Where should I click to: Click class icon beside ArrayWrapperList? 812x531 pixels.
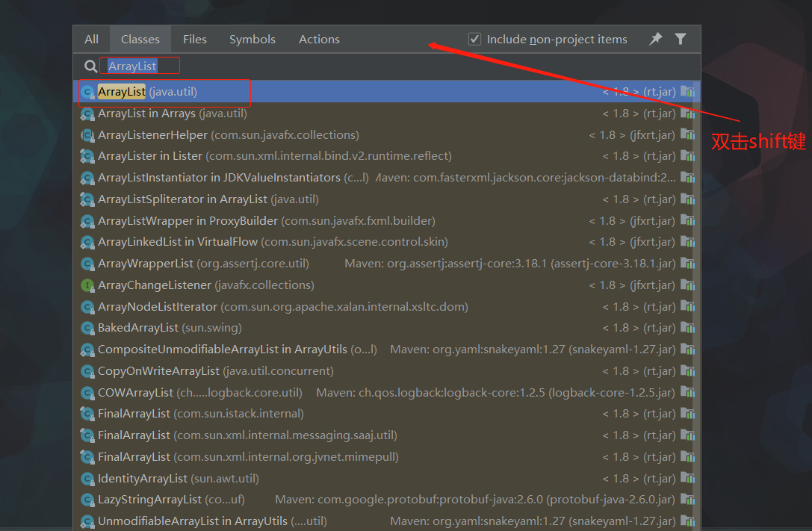pyautogui.click(x=87, y=264)
